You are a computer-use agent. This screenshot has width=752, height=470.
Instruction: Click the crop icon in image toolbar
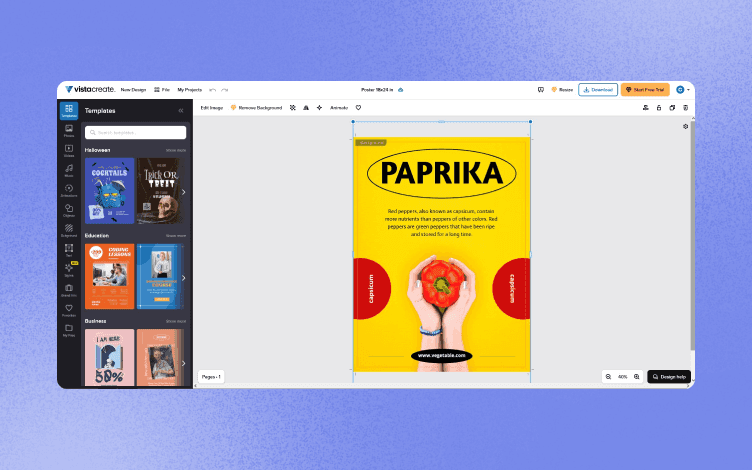(293, 108)
